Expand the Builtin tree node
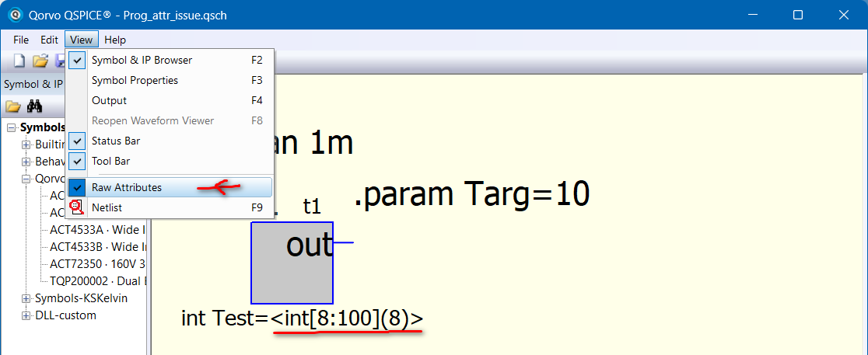 [26, 145]
